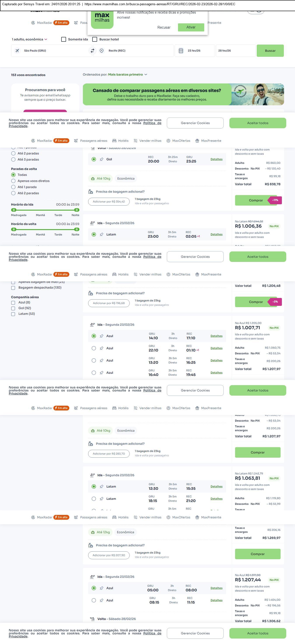Open Detalhes for Azul 16:40 flight

pos(216,372)
